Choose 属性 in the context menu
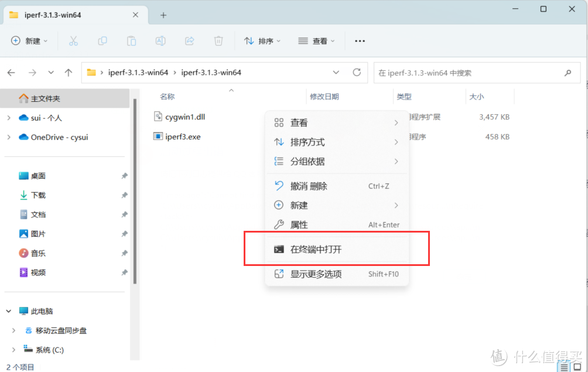Viewport: 588px width, 372px height. (299, 225)
